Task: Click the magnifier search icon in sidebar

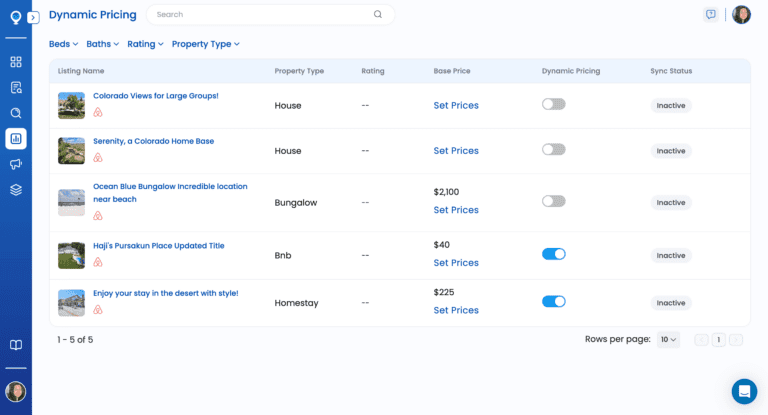Action: tap(16, 113)
